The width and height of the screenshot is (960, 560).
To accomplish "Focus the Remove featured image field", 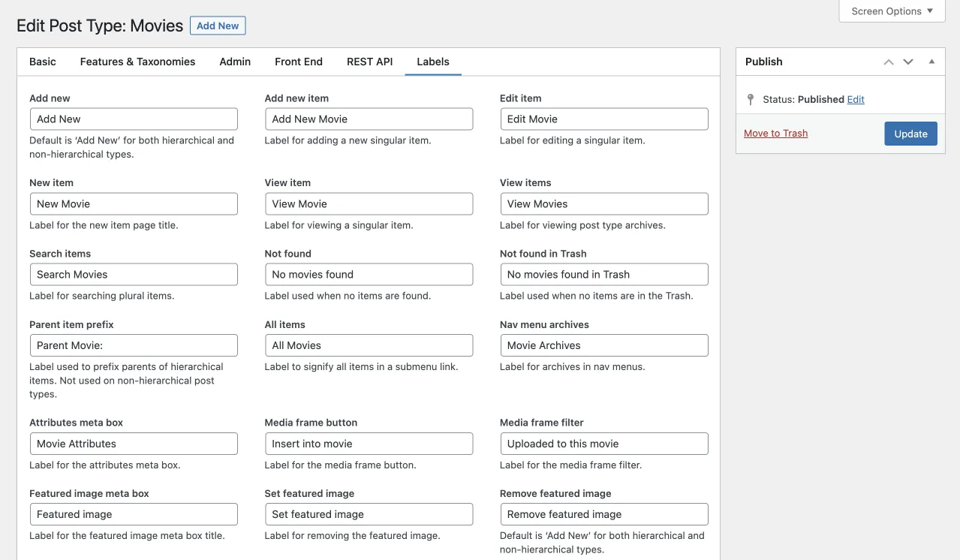I will [604, 514].
